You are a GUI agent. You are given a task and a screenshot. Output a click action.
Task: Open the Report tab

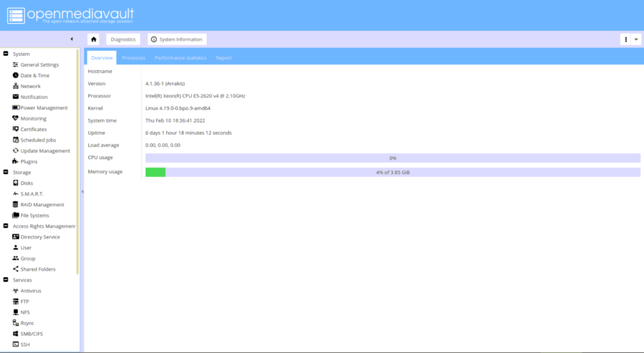click(x=223, y=58)
